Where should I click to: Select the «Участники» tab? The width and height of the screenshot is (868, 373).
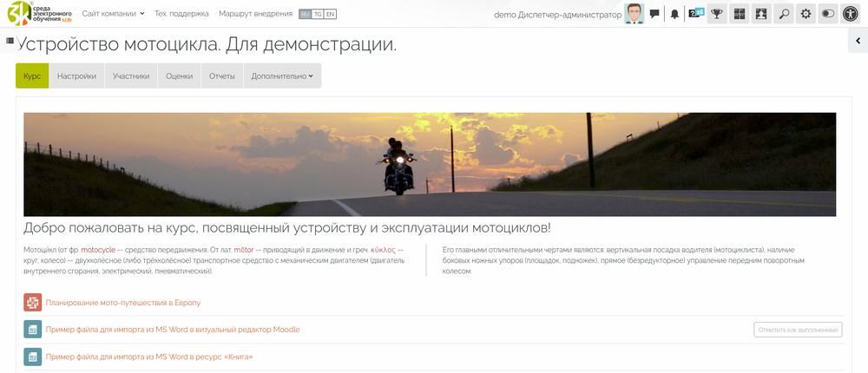coord(131,75)
